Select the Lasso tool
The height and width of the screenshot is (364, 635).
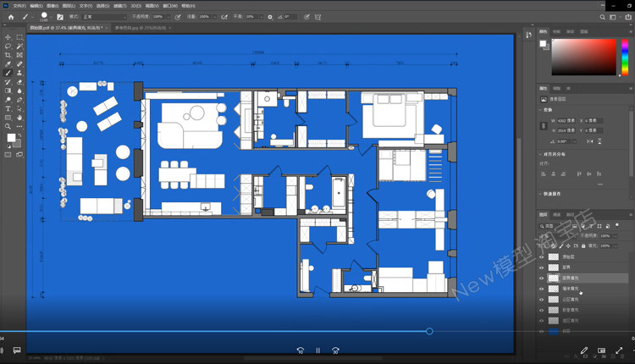8,47
